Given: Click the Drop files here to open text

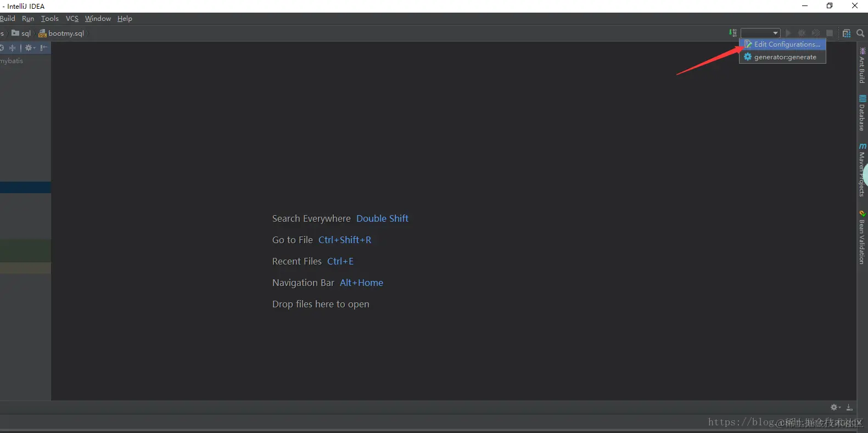Looking at the screenshot, I should click(x=321, y=304).
